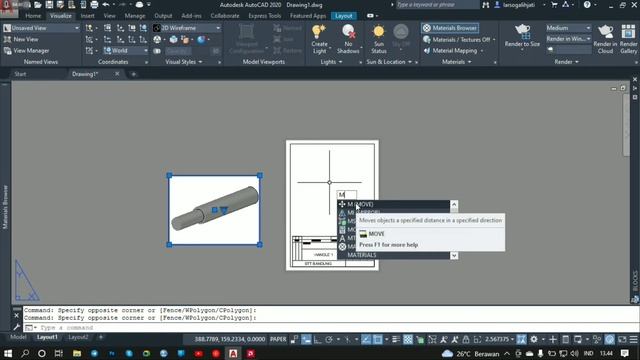Expand the Visual Styles panel
This screenshot has height=360, width=640.
183,62
